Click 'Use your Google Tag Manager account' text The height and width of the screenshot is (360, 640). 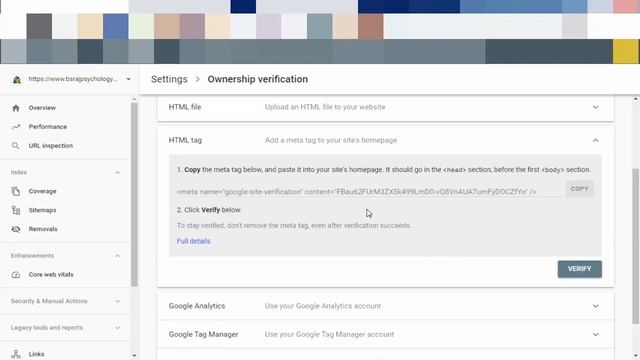[x=329, y=334]
